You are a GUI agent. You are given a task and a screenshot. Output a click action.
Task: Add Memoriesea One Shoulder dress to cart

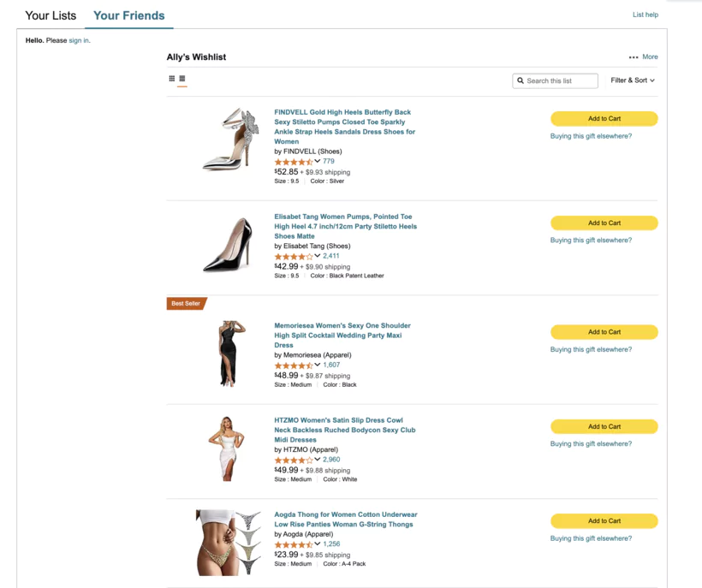point(604,332)
